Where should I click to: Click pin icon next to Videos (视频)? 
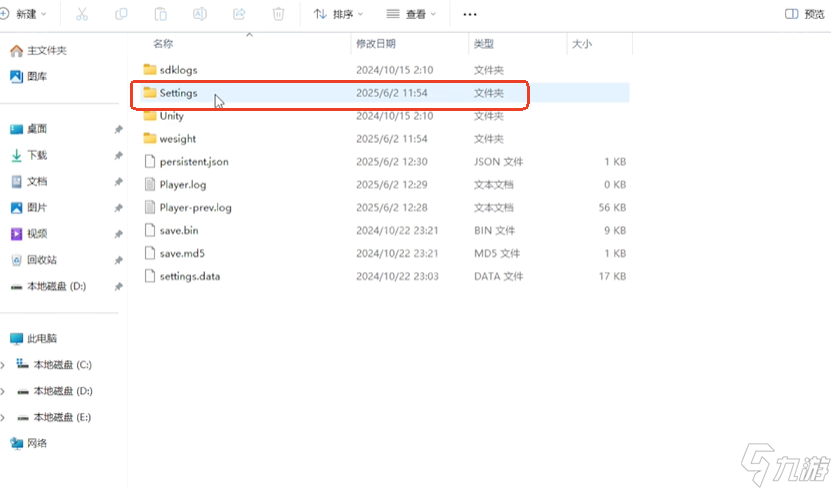118,234
